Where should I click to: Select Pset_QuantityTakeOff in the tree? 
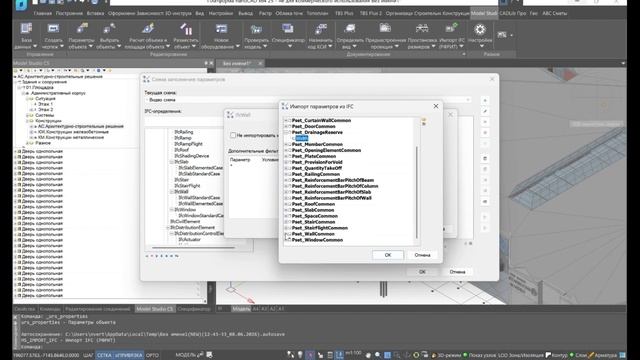coord(317,168)
